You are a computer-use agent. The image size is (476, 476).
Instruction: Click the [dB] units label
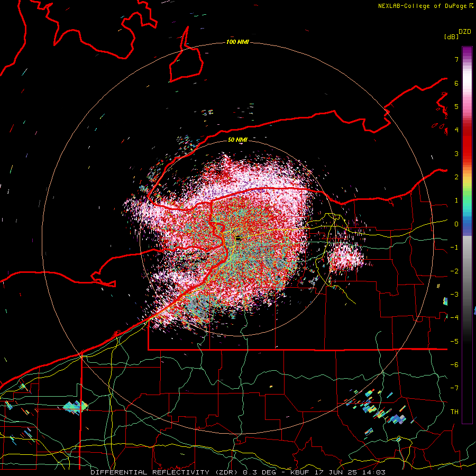point(451,36)
